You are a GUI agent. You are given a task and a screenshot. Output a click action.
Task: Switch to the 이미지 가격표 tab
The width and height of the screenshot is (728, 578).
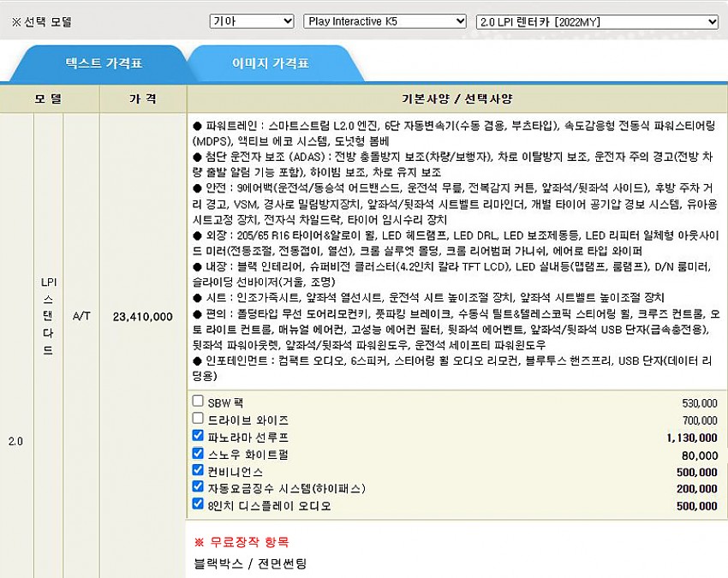point(270,63)
